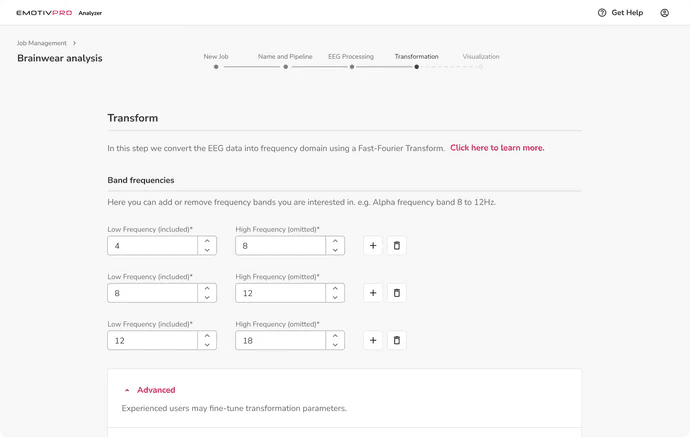The height and width of the screenshot is (438, 690).
Task: Increase low frequency value of 4
Action: [207, 241]
